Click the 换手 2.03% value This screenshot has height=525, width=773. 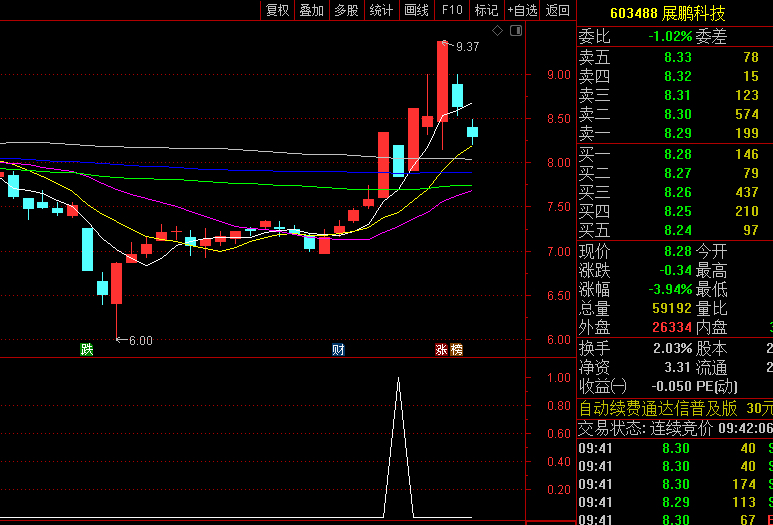672,349
